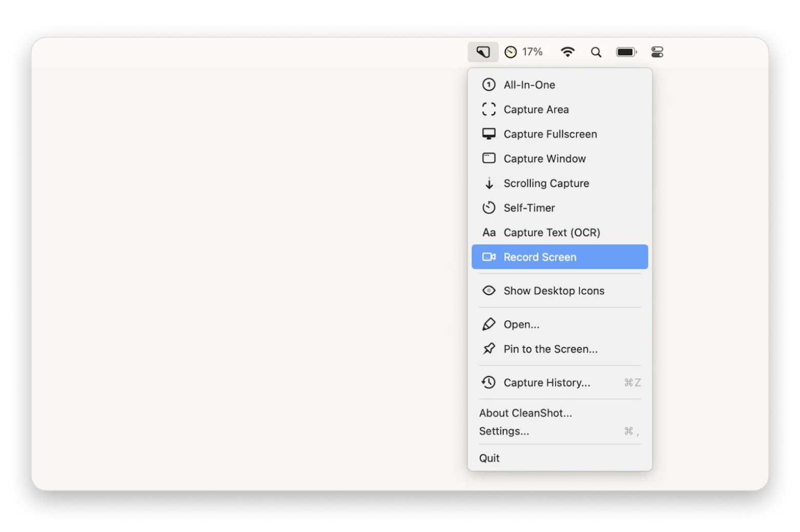Choose Open... from the menu
The image size is (800, 532).
click(x=559, y=324)
